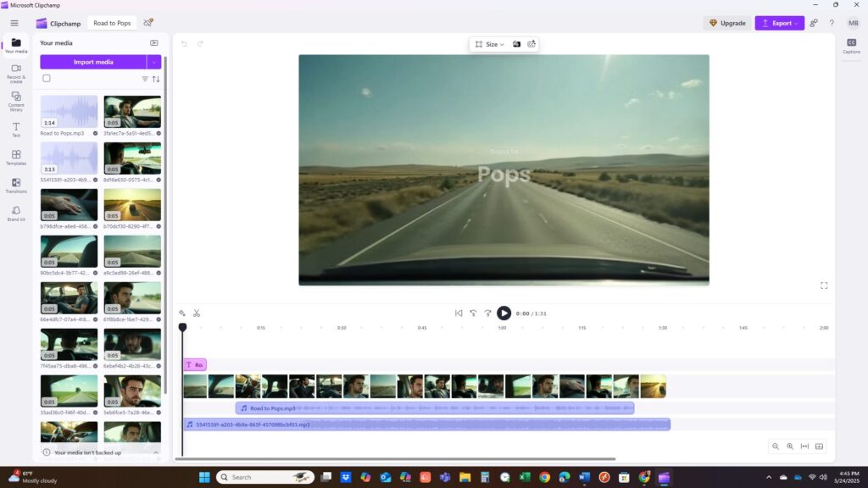Expand the Size aspect ratio dropdown
868x488 pixels.
tap(490, 44)
